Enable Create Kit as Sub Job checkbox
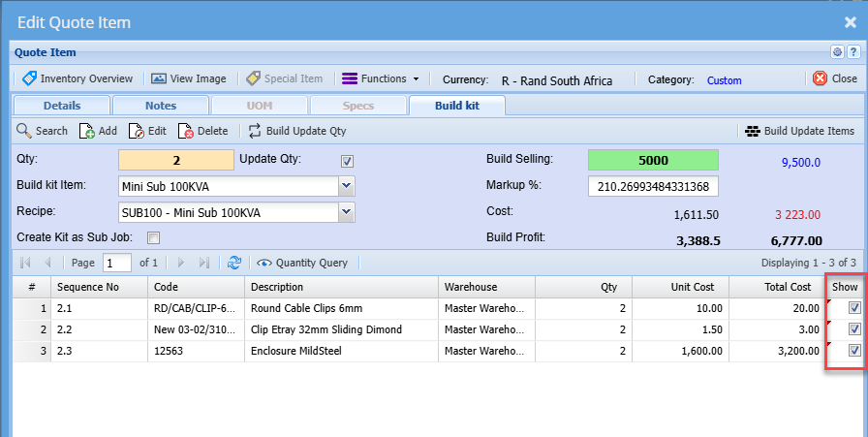 click(x=153, y=237)
